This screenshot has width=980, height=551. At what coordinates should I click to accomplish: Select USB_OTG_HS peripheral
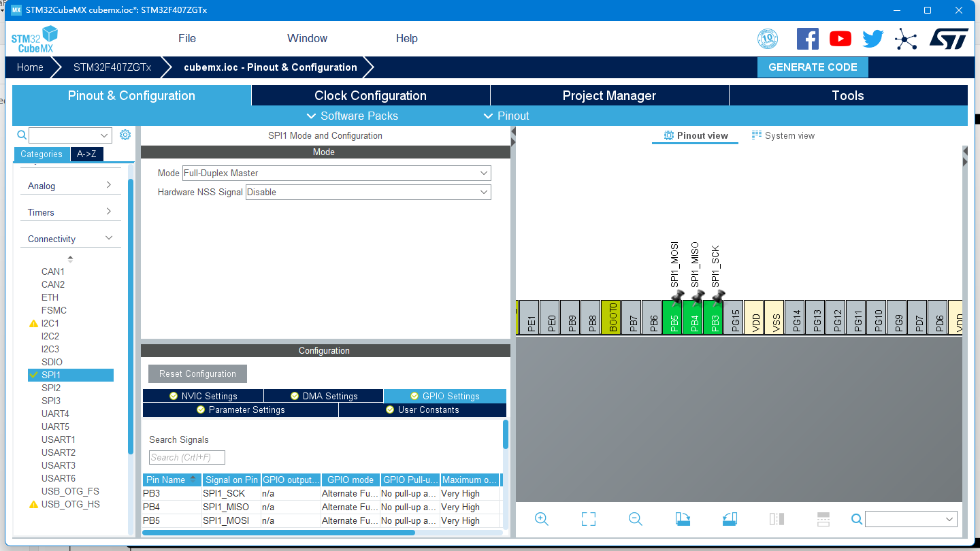pyautogui.click(x=70, y=504)
